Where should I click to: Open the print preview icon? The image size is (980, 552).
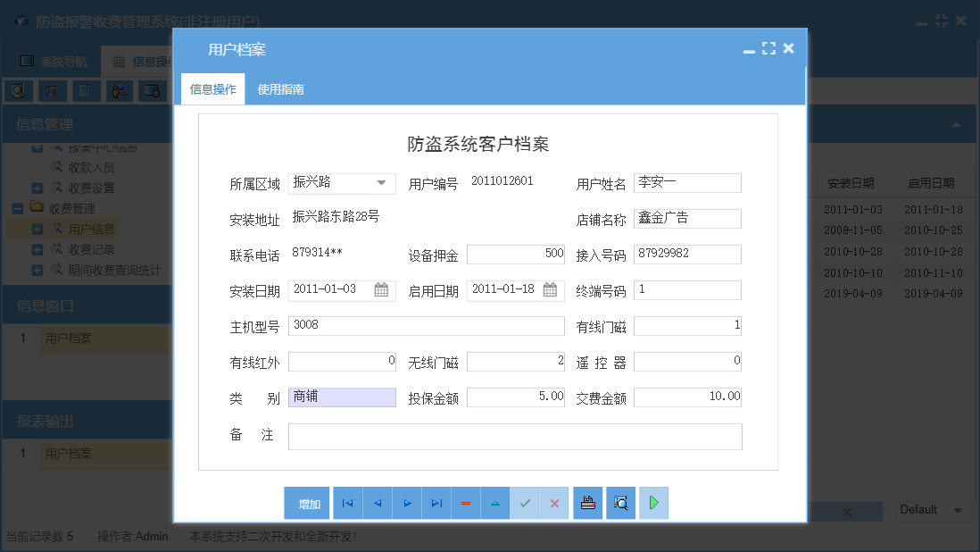[x=620, y=503]
